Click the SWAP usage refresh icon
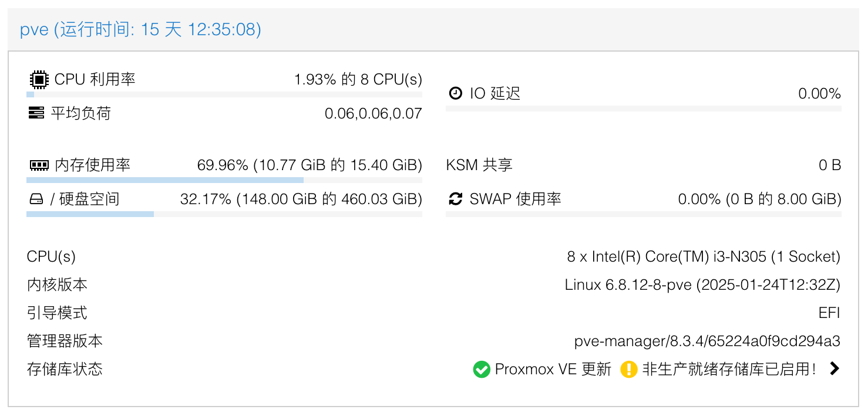The width and height of the screenshot is (868, 413). tap(455, 199)
